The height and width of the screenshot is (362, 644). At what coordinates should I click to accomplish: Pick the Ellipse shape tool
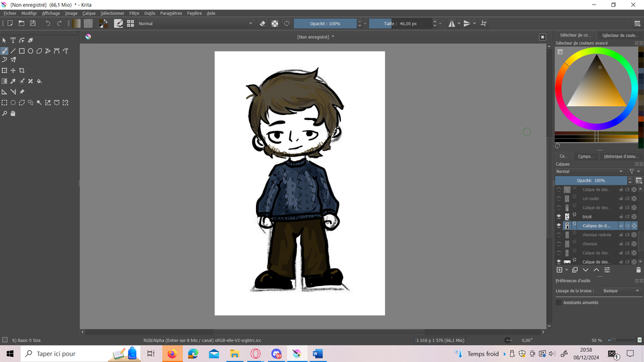tap(30, 51)
